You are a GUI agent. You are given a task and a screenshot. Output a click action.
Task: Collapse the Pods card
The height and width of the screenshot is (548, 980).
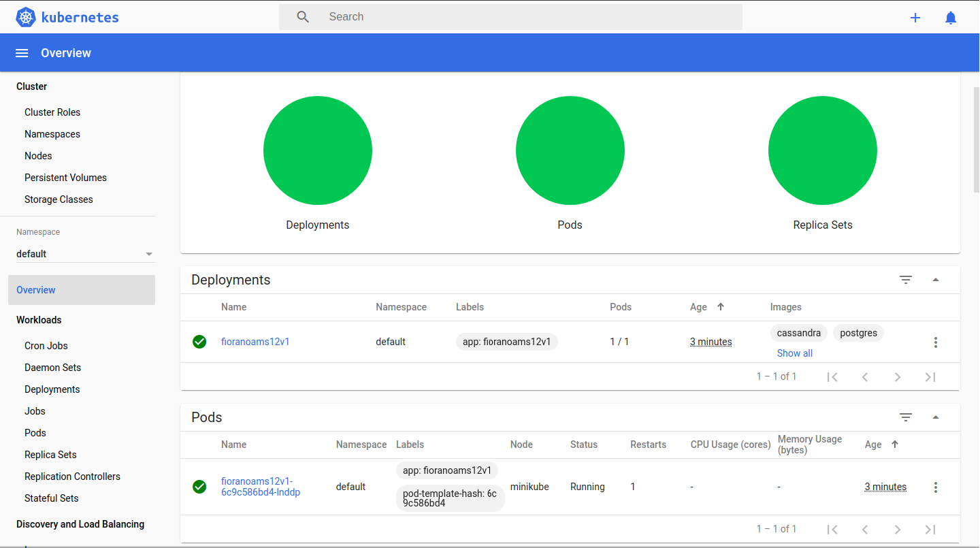point(936,417)
